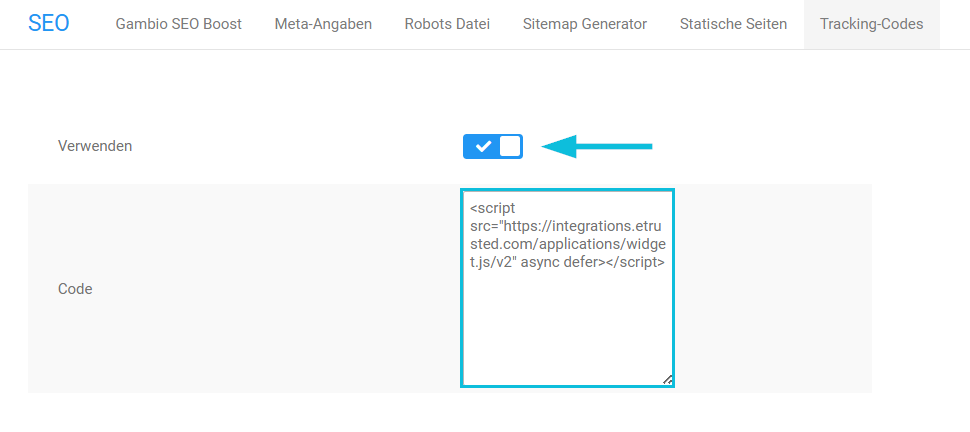The image size is (970, 432).
Task: Select the Sitemap Generator tab
Action: [x=585, y=24]
